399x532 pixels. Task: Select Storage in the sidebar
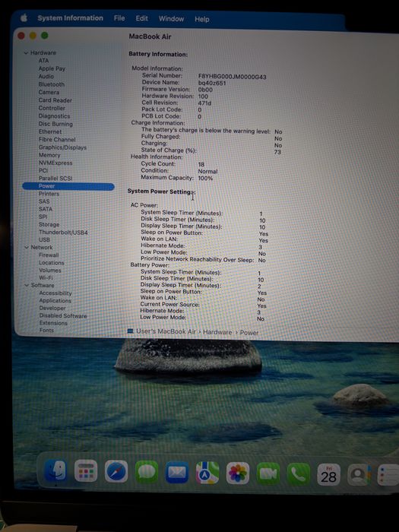coord(49,225)
